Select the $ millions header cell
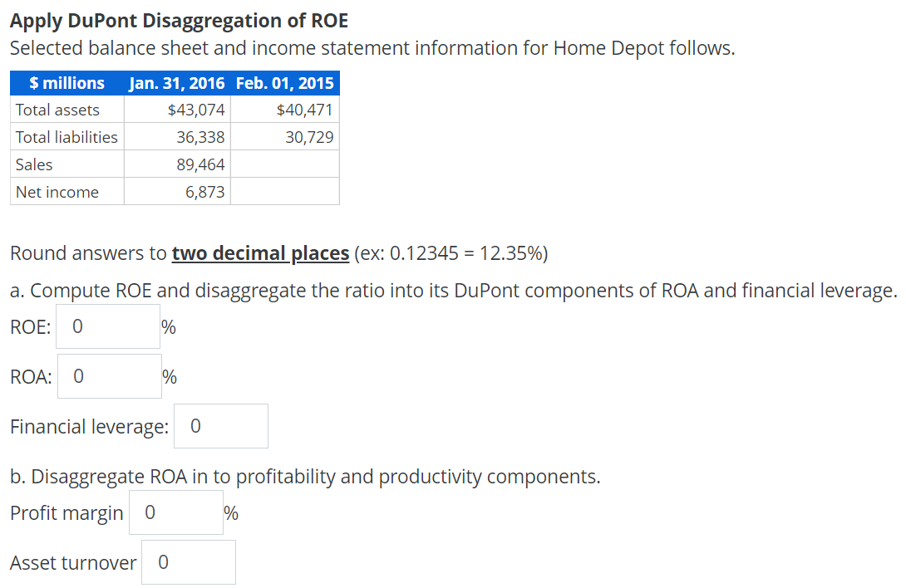 pos(66,82)
